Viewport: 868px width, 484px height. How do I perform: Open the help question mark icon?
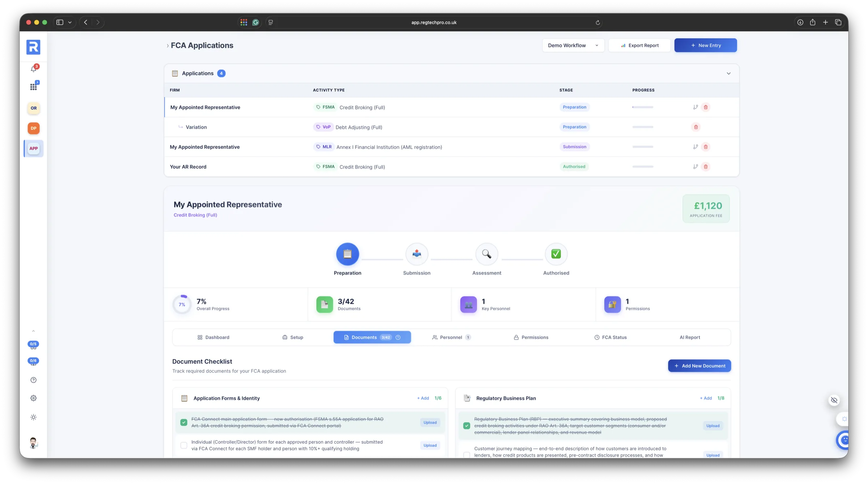pyautogui.click(x=34, y=380)
